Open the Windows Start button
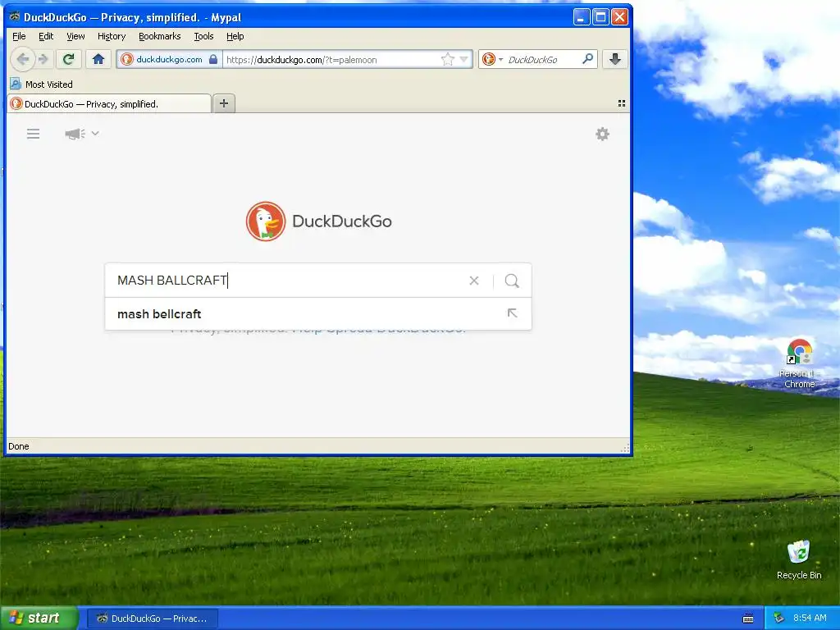This screenshot has width=840, height=630. [39, 619]
